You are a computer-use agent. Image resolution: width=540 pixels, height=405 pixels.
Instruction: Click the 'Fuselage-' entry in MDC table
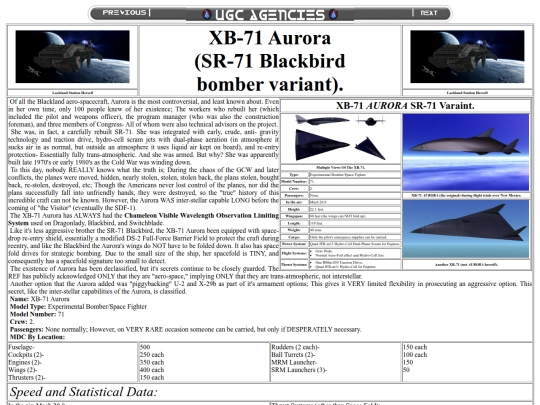(21, 347)
